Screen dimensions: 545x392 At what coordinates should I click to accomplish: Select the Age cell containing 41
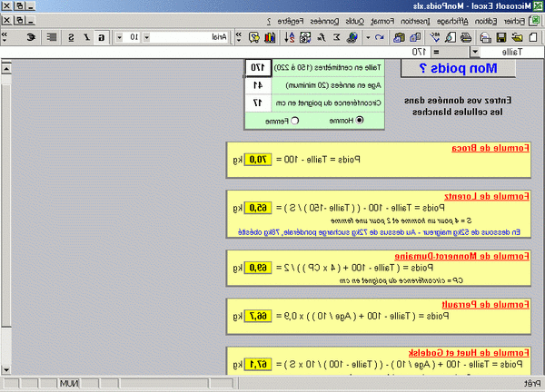(x=258, y=85)
